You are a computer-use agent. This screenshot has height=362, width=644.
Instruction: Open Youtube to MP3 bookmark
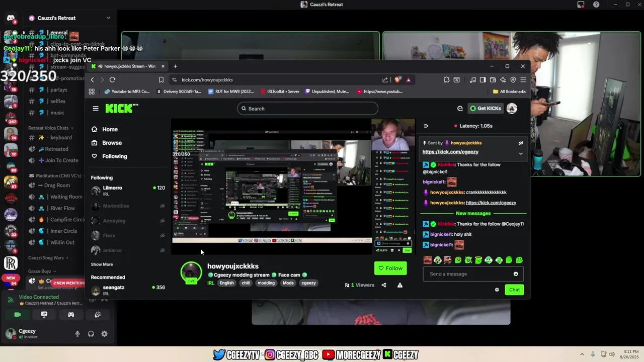pyautogui.click(x=127, y=92)
